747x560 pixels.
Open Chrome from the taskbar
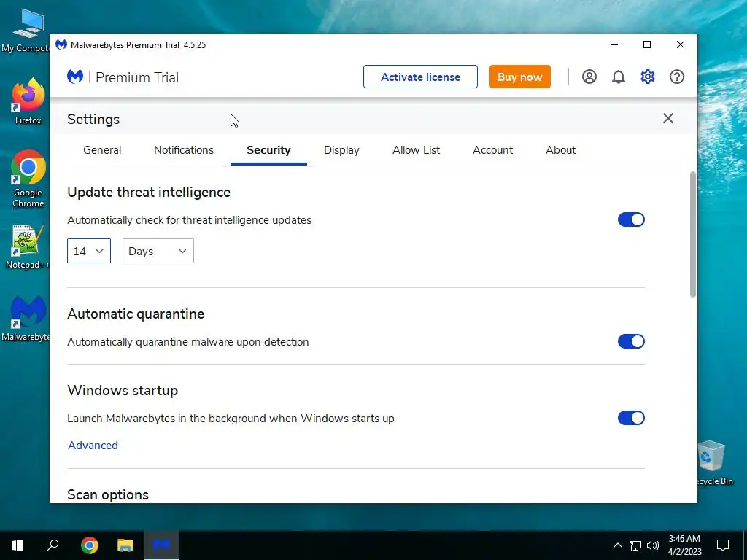(90, 545)
